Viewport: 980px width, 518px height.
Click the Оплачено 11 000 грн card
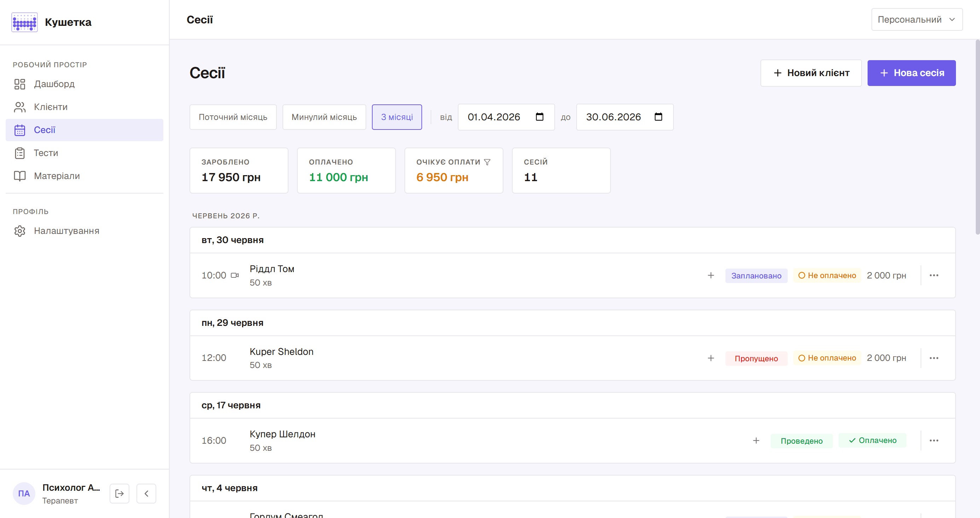point(346,171)
